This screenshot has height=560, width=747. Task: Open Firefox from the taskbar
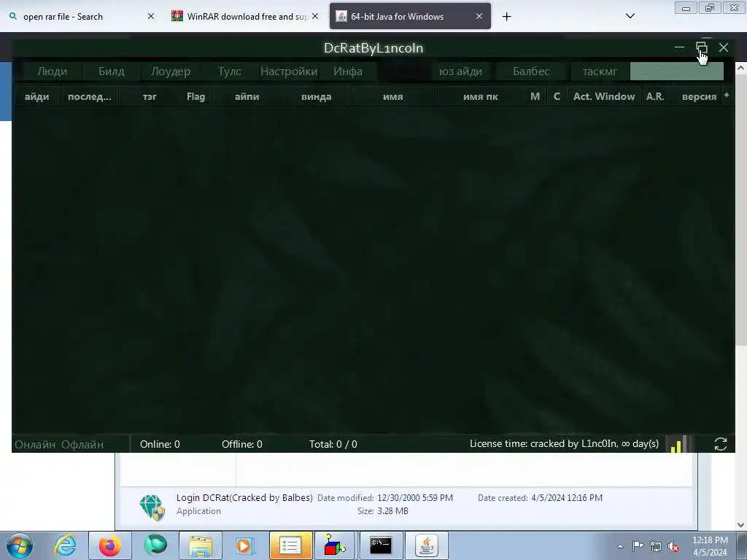pos(109,545)
